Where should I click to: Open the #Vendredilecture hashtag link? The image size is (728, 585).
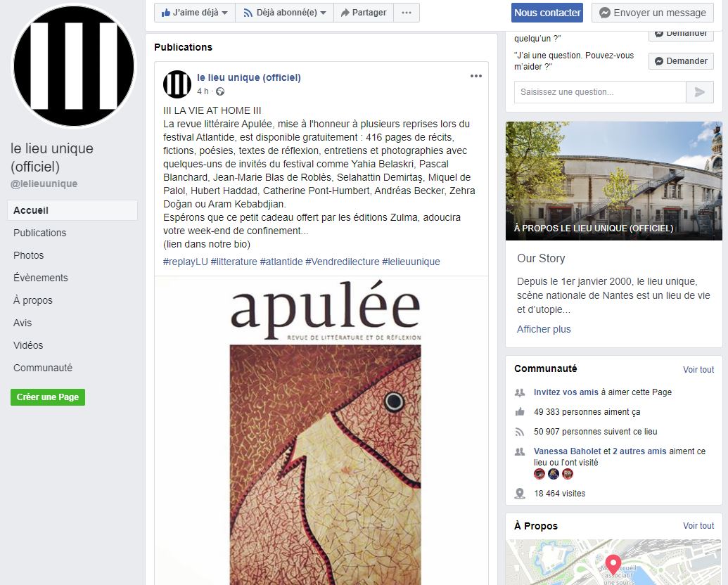(x=342, y=262)
